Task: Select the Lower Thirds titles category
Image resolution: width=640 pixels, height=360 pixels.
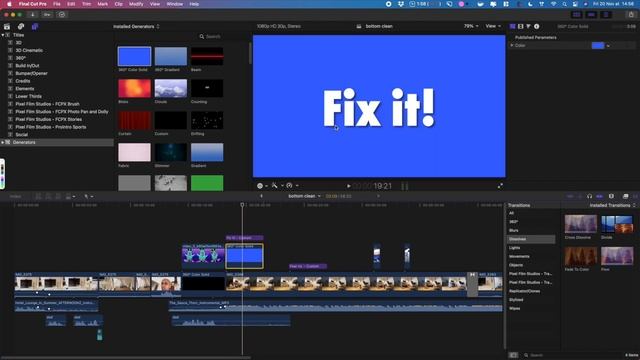Action: (x=29, y=96)
